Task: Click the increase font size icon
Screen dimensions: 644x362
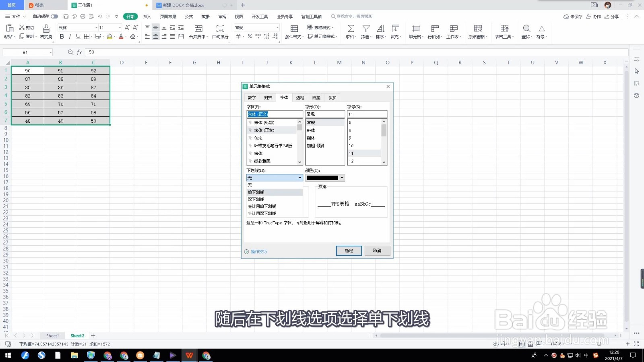Action: pyautogui.click(x=127, y=27)
